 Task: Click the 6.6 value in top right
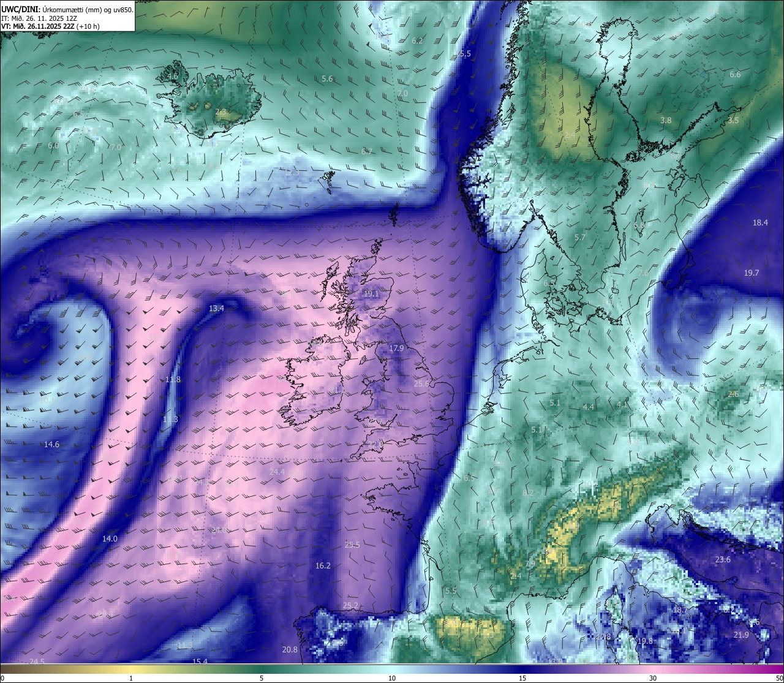735,75
